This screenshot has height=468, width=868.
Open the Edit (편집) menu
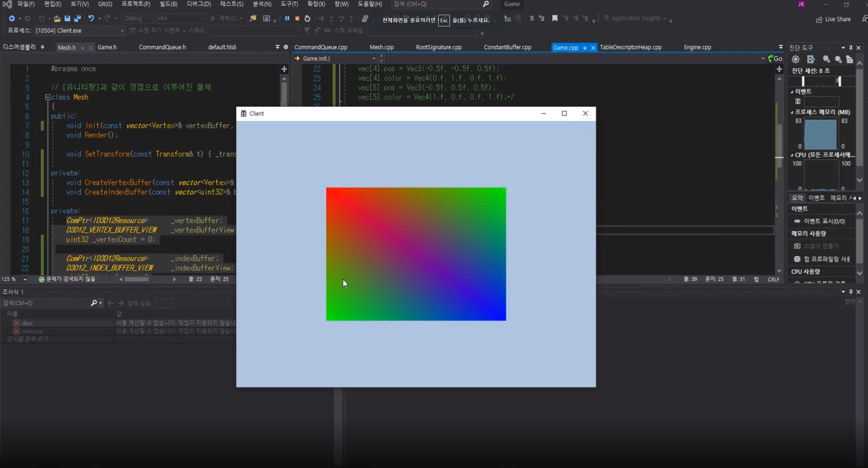[53, 4]
